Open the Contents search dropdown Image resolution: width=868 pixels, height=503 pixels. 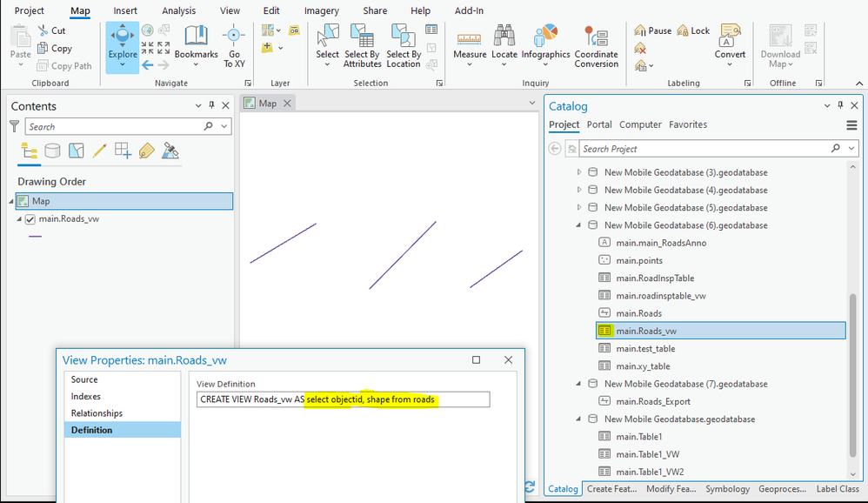click(224, 126)
